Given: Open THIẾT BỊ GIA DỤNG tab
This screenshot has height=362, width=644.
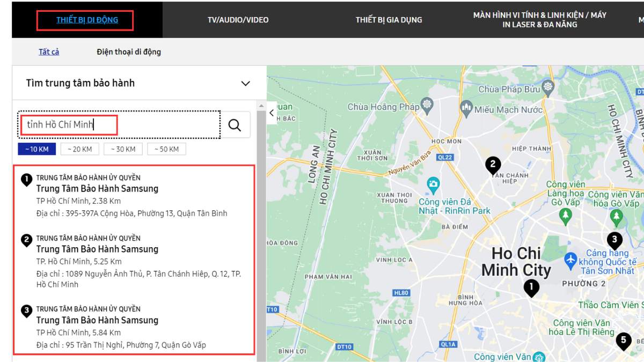Looking at the screenshot, I should coord(389,20).
